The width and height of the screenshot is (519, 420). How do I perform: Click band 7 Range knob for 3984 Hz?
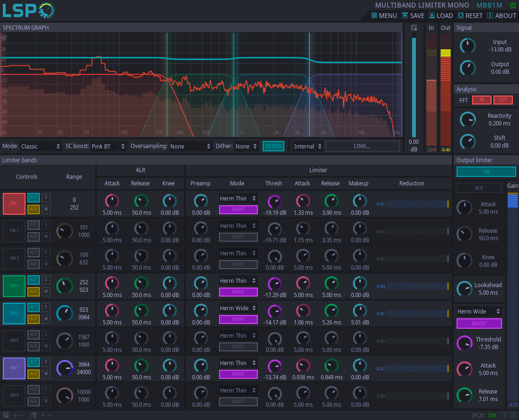pos(64,368)
